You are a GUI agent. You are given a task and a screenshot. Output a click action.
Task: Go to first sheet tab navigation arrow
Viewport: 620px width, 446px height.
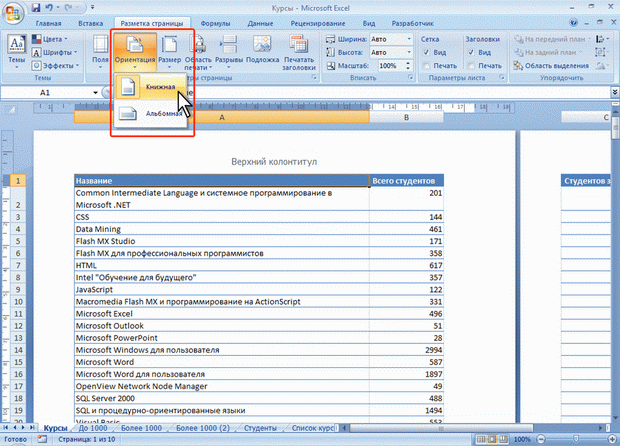6,428
